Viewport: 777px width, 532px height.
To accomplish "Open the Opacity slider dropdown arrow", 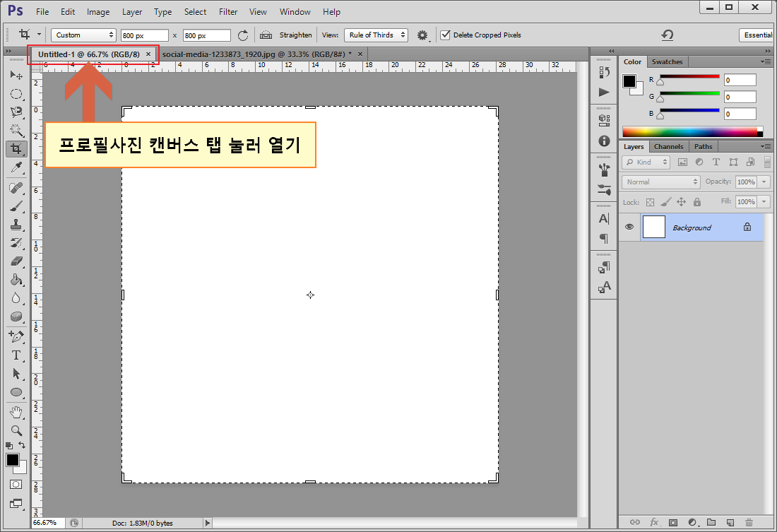I will pyautogui.click(x=764, y=182).
